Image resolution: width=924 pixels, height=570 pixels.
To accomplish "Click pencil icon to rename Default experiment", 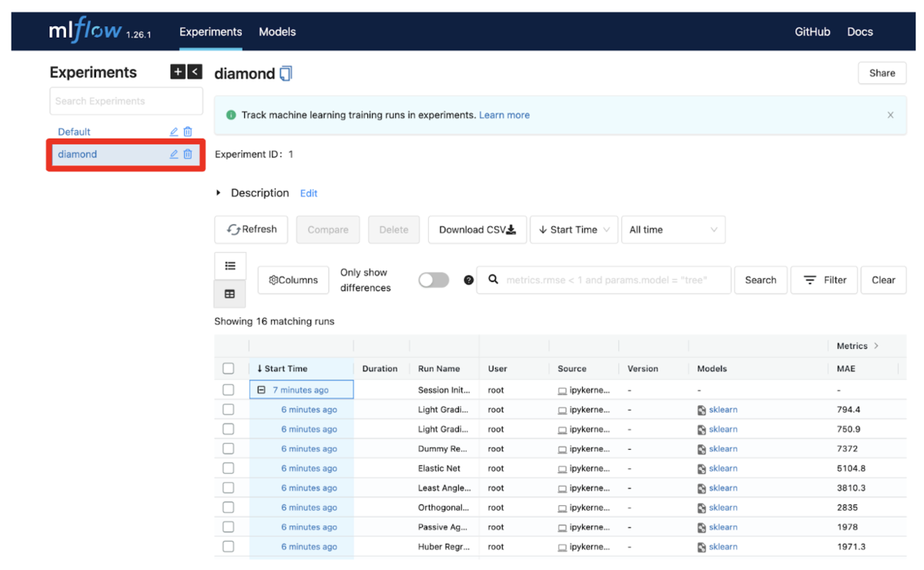I will pos(174,132).
